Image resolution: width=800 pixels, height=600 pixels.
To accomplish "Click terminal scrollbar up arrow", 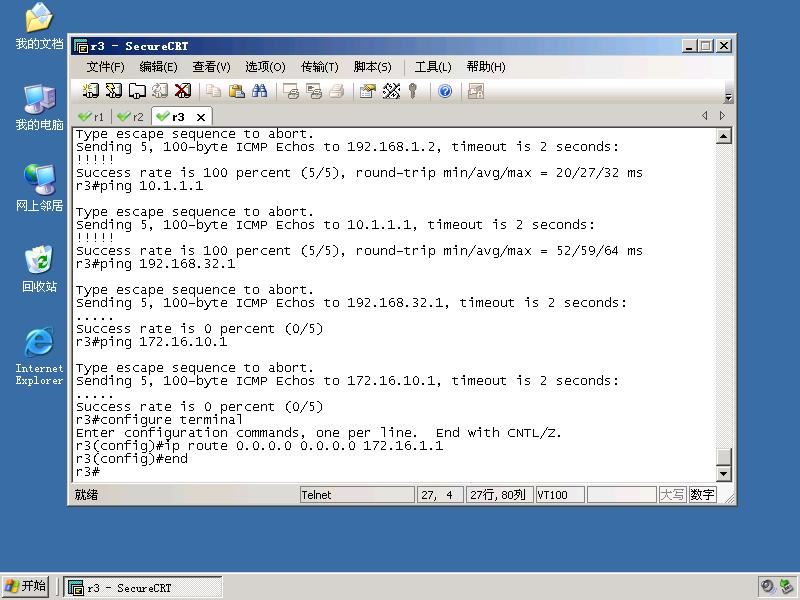I will 723,136.
